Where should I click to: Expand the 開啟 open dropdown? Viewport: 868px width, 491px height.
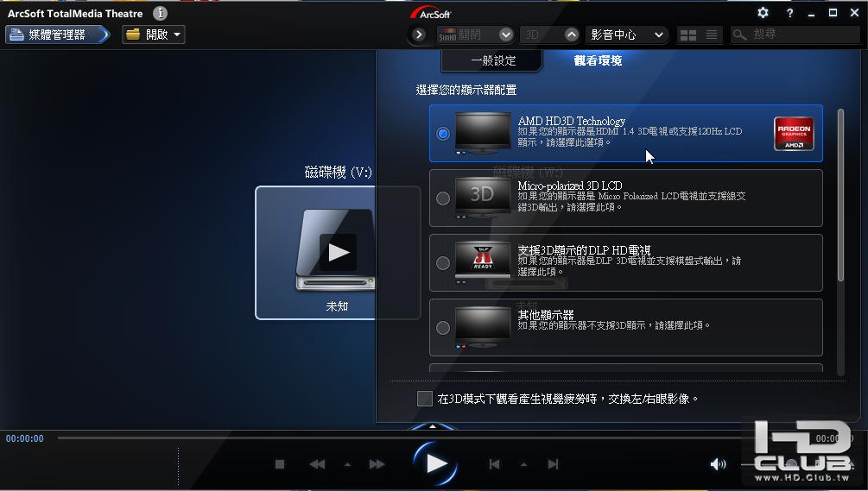(x=177, y=35)
